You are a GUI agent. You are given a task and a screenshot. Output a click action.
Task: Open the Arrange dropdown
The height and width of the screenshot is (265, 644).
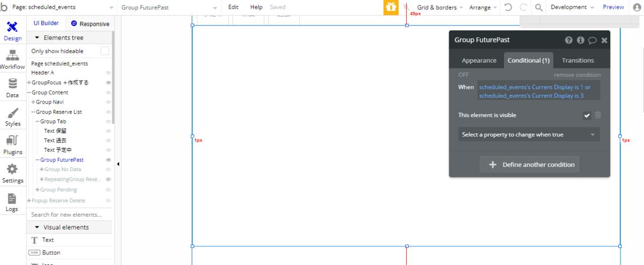(x=483, y=8)
